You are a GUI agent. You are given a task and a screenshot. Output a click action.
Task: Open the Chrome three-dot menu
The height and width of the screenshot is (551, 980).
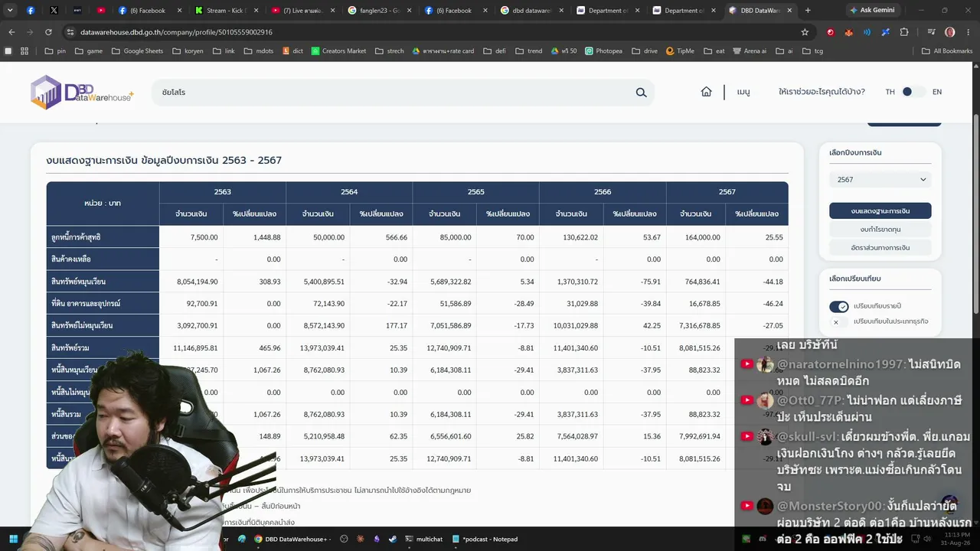(x=969, y=32)
